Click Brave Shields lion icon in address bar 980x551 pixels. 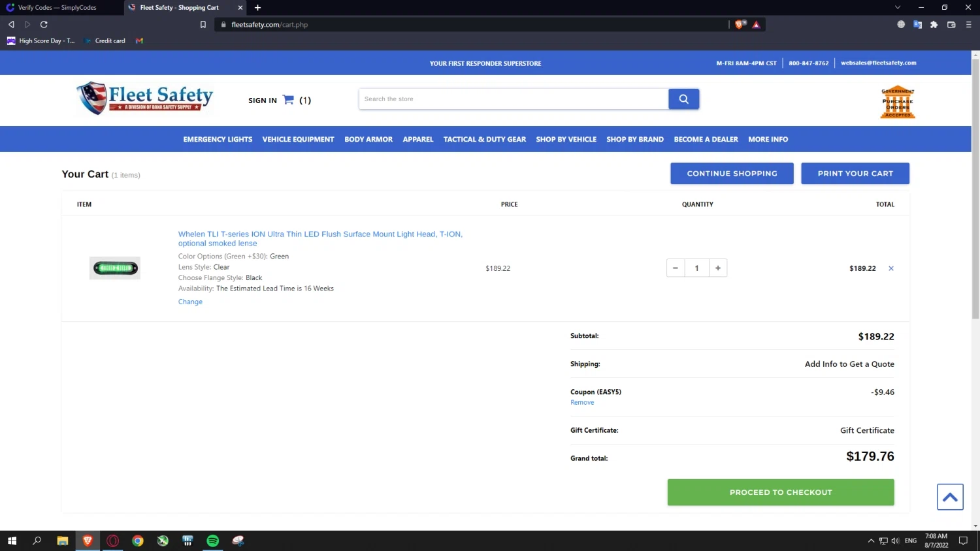tap(740, 25)
